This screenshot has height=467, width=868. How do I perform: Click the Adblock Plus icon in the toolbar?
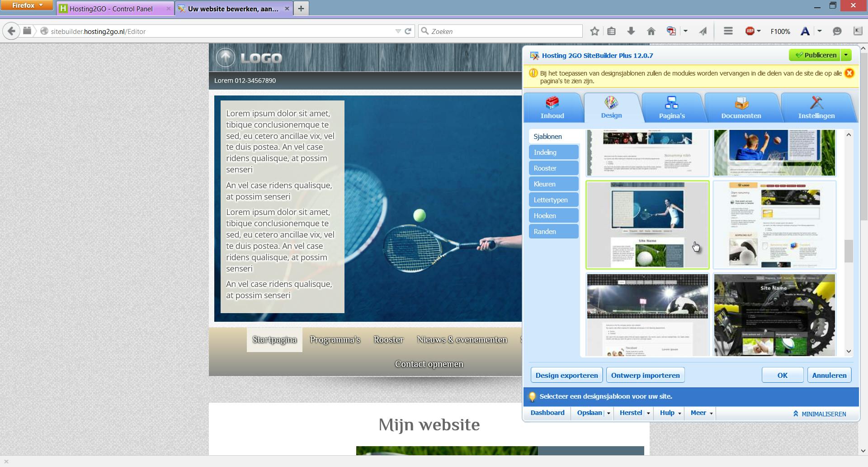(x=750, y=31)
